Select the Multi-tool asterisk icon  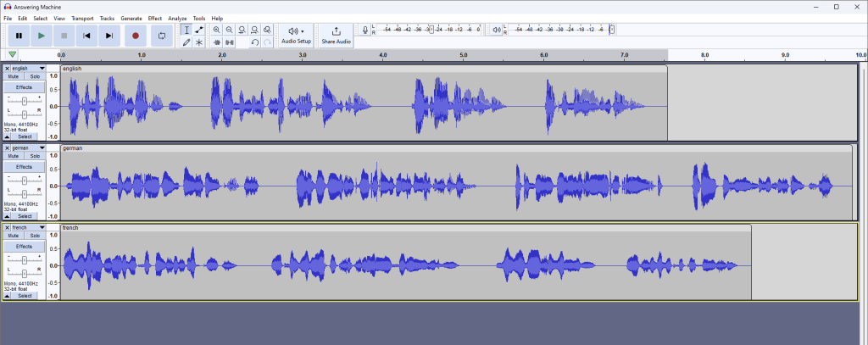pos(199,42)
